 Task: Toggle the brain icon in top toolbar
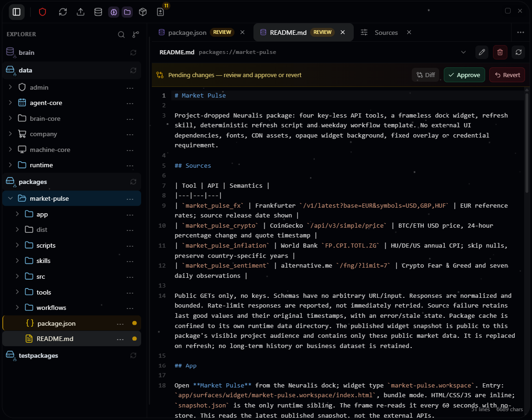(x=114, y=12)
